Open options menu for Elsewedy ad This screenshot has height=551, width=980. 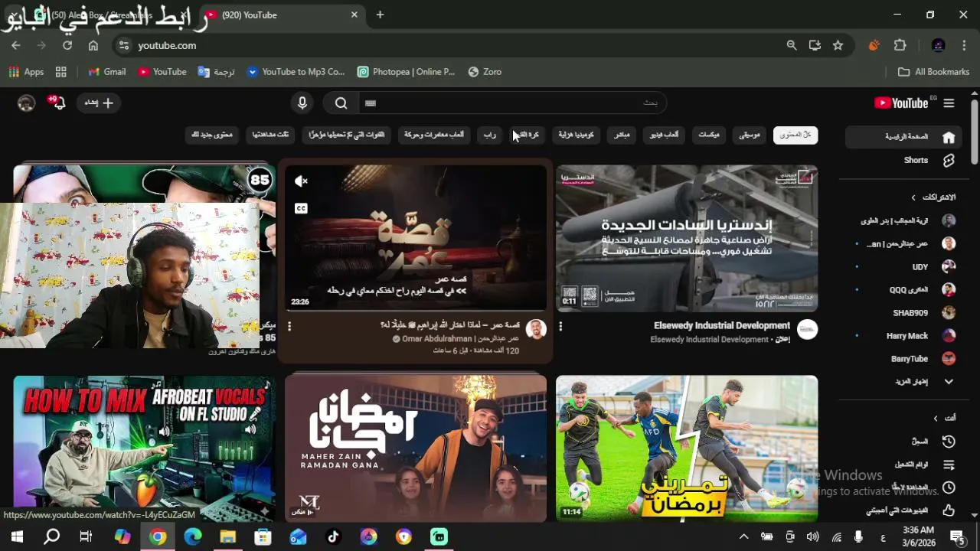click(560, 326)
